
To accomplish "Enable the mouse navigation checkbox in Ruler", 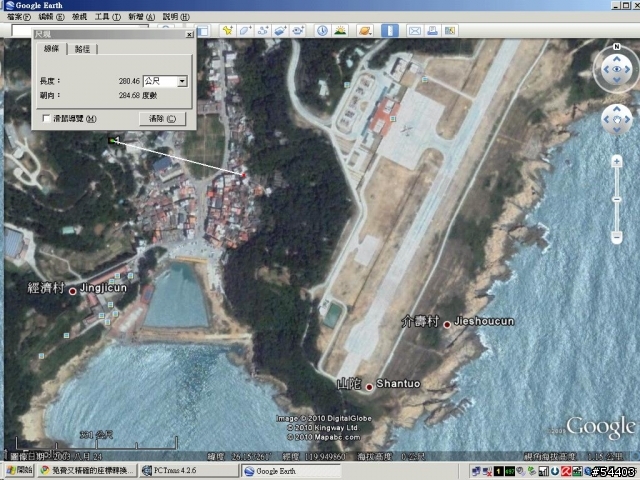I will (x=47, y=118).
